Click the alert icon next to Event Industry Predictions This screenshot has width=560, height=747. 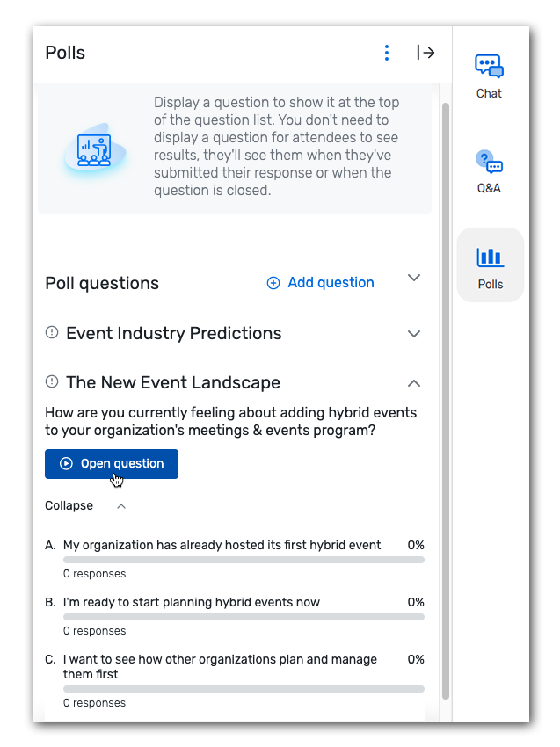click(x=50, y=333)
